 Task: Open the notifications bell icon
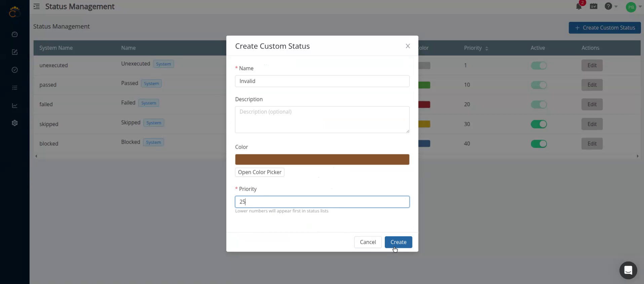pos(579,6)
